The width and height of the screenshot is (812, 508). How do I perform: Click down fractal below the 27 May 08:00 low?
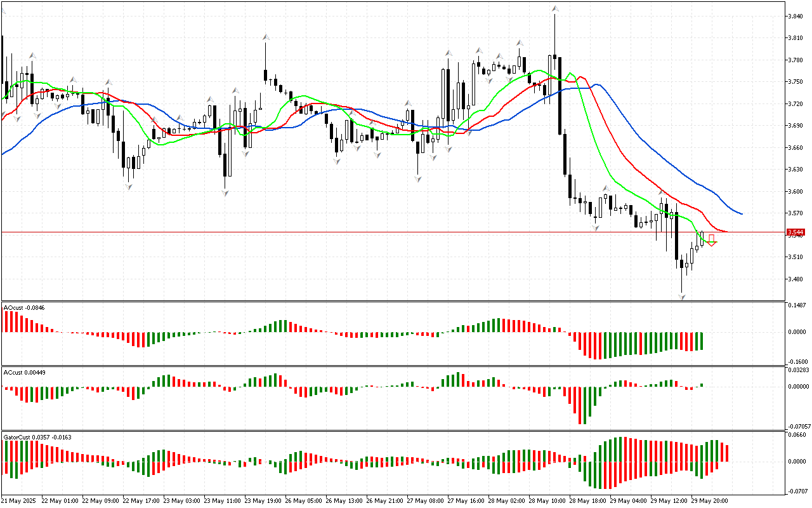pyautogui.click(x=417, y=180)
